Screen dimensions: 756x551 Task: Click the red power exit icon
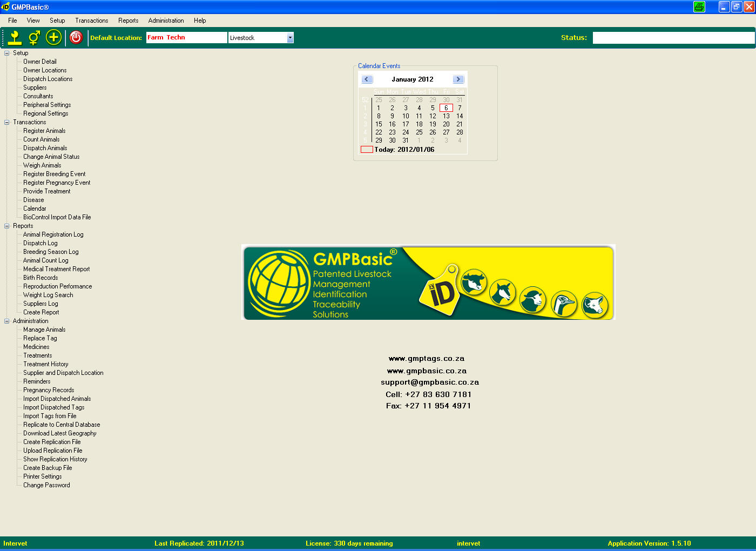(x=76, y=37)
